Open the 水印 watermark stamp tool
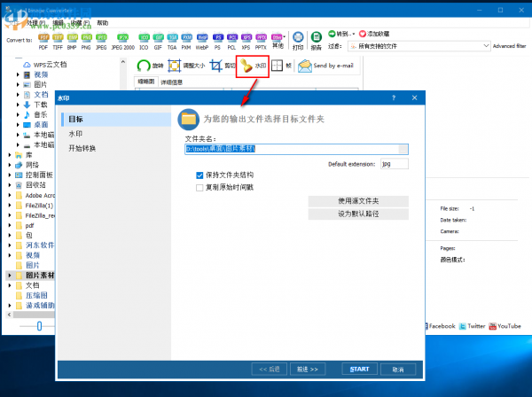The width and height of the screenshot is (532, 397). pyautogui.click(x=253, y=66)
